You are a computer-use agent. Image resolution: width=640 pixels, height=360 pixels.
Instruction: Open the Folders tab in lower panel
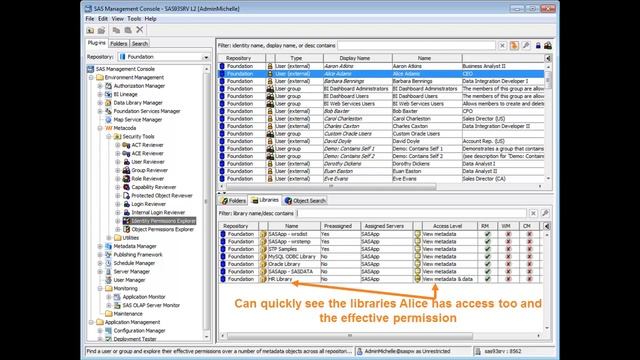point(234,201)
